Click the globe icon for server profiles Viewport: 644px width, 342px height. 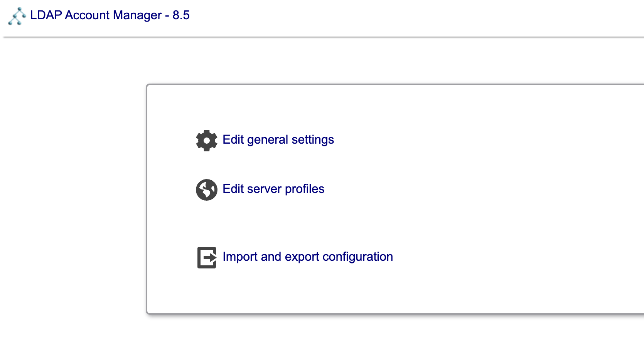[x=207, y=189]
